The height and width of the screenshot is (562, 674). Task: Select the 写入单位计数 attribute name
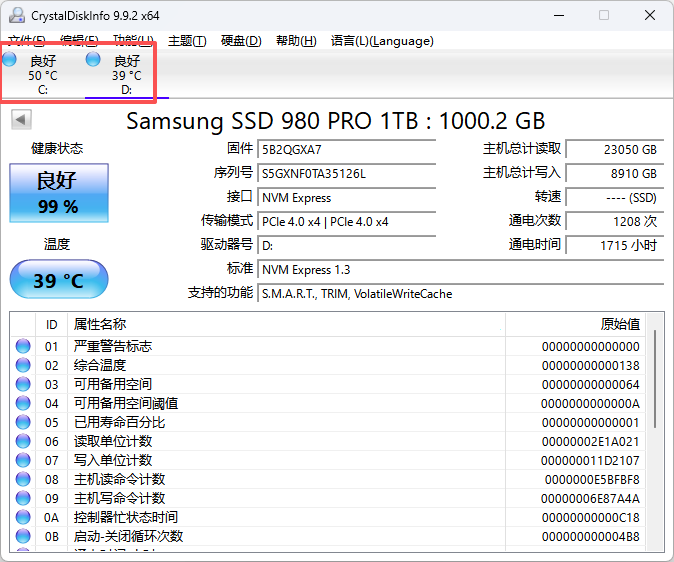pos(113,460)
